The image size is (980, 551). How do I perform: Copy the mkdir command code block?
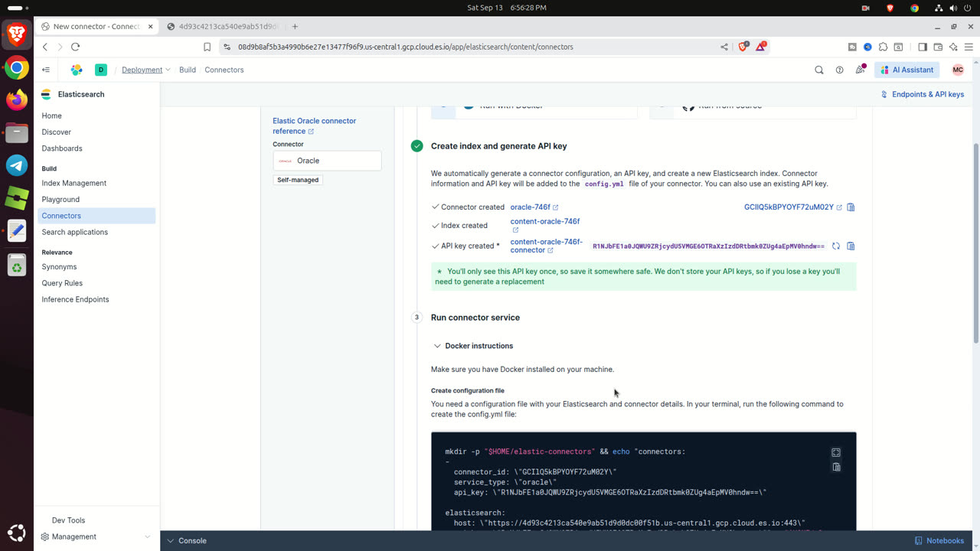(x=836, y=467)
